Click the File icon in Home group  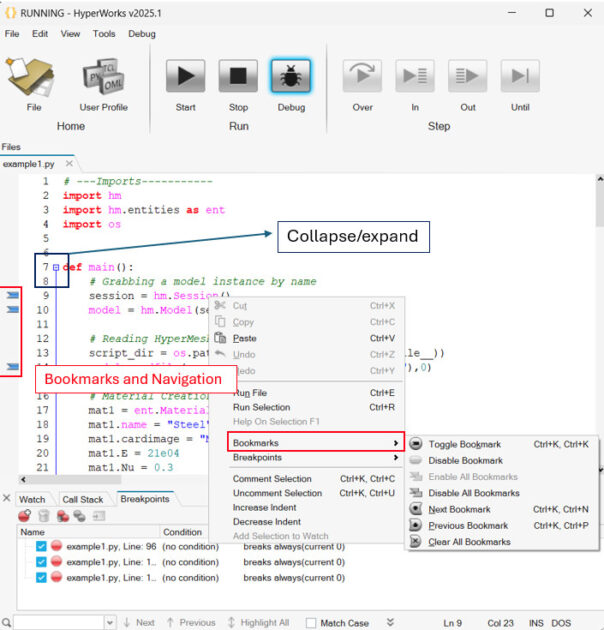(32, 76)
